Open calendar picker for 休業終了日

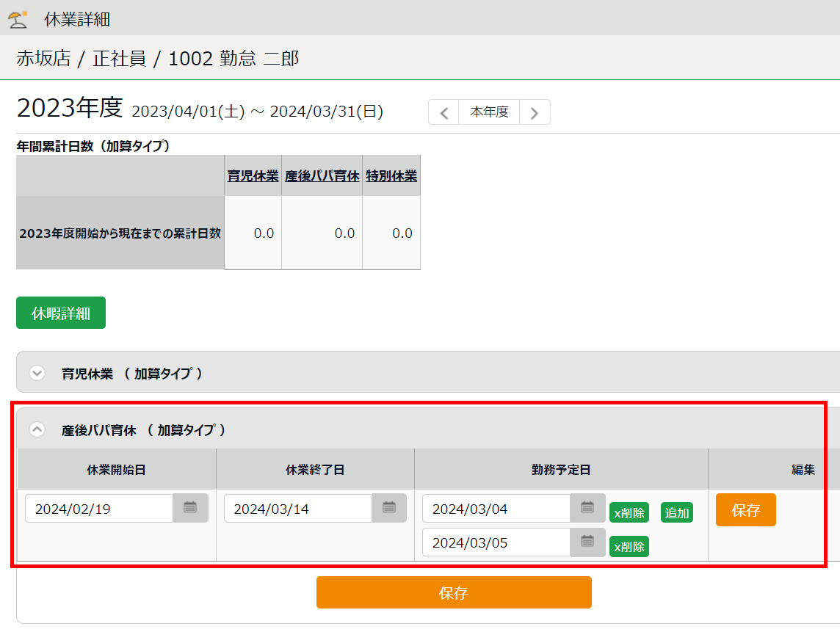tap(389, 508)
